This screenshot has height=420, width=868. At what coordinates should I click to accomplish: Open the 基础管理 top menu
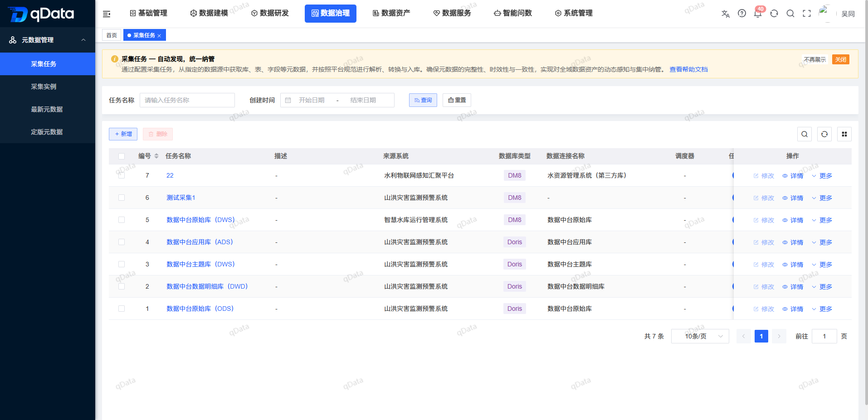click(148, 13)
